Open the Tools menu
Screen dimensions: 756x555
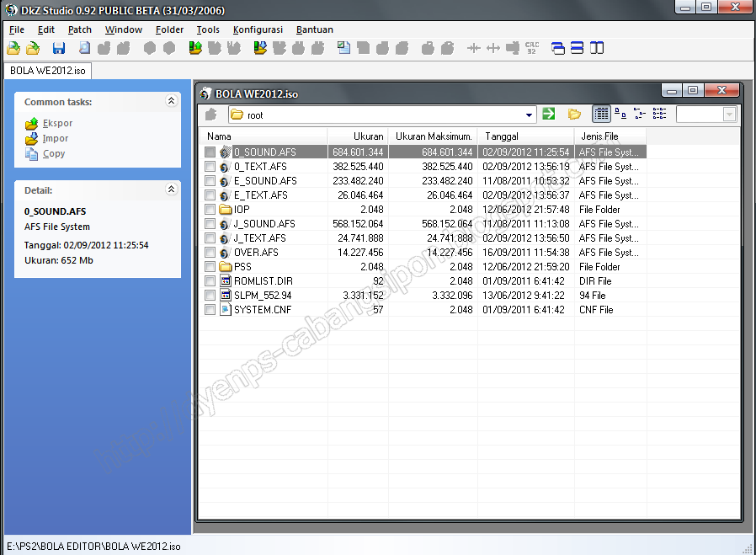[x=208, y=29]
